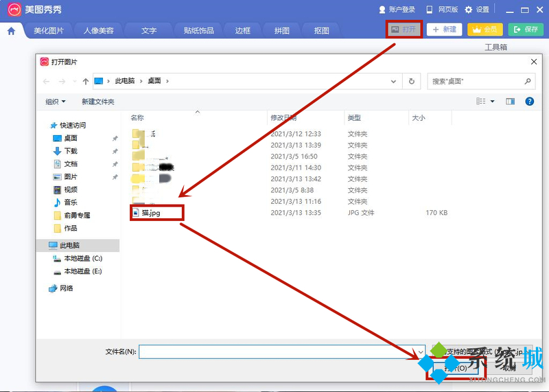Go up one folder level
Screen dimensions: 549x392
pos(86,81)
